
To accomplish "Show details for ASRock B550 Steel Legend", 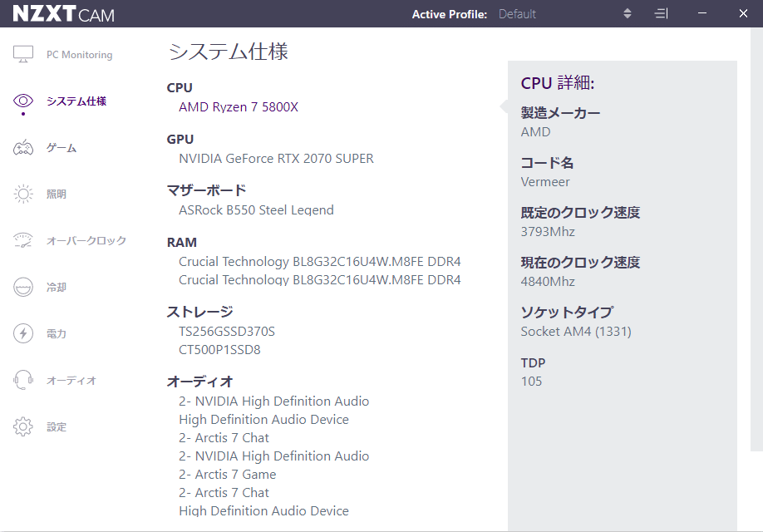I will (x=257, y=210).
